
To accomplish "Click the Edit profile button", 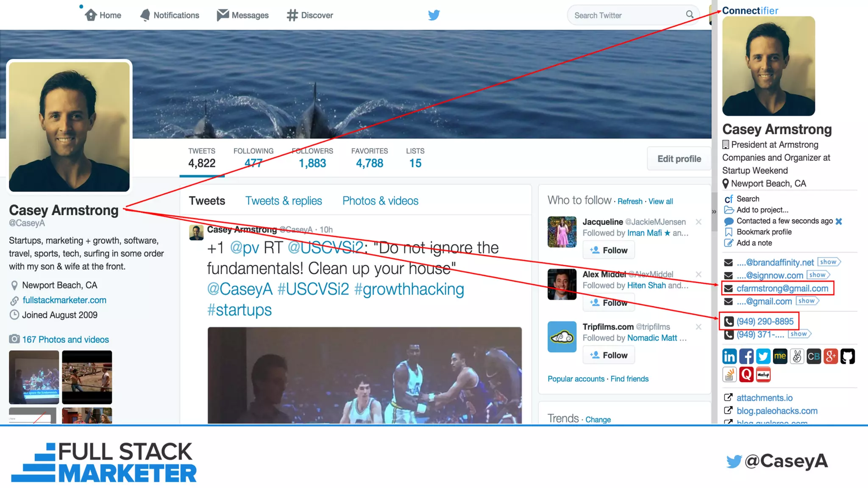I will [679, 159].
